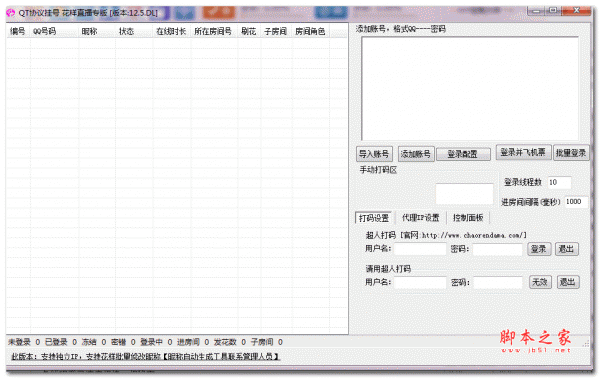
Task: Click the 添加账号 format hint label
Action: click(401, 29)
